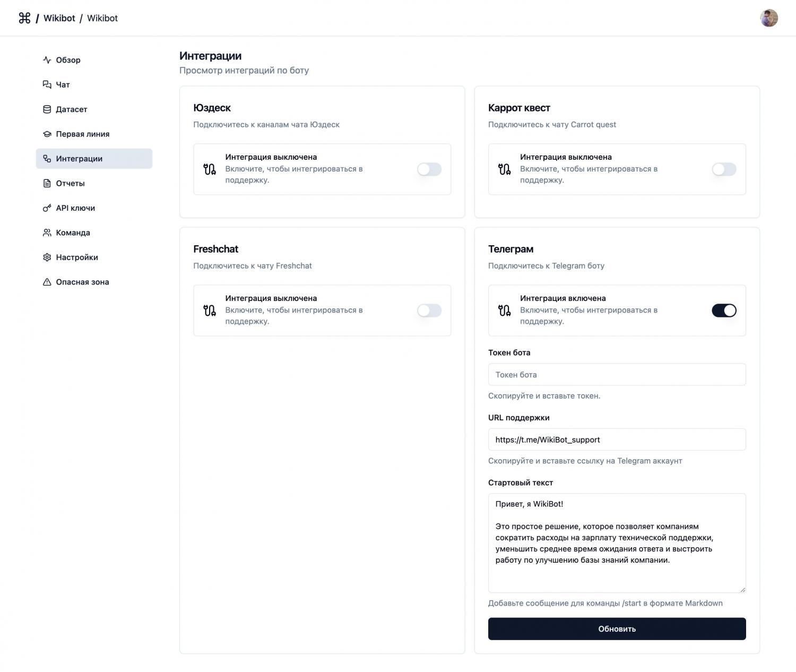The image size is (796, 672).
Task: Open the Команда menu item
Action: 73,232
